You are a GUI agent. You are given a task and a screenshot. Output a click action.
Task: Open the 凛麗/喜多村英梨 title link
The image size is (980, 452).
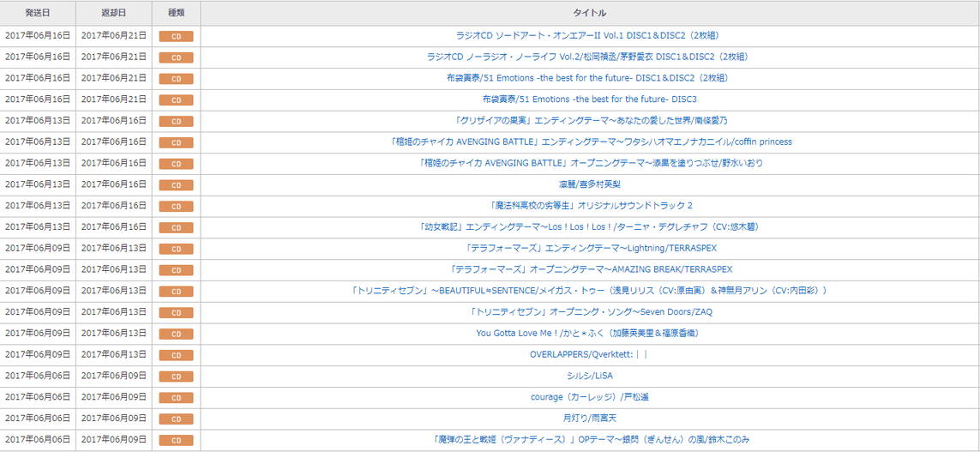tap(590, 184)
